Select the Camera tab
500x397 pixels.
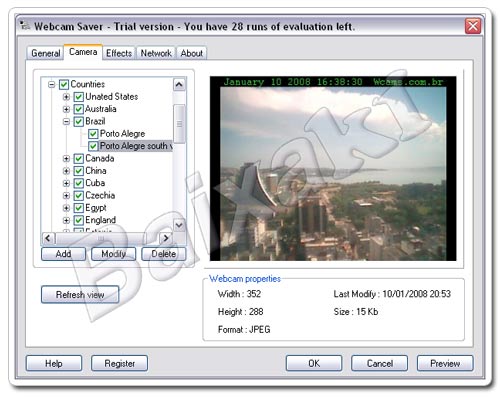pyautogui.click(x=83, y=52)
